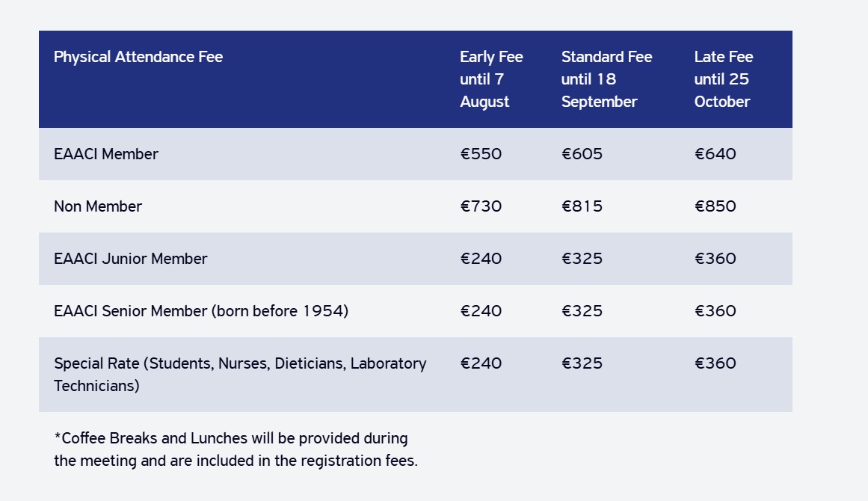Select the €360 Special Rate late fee

click(x=715, y=363)
